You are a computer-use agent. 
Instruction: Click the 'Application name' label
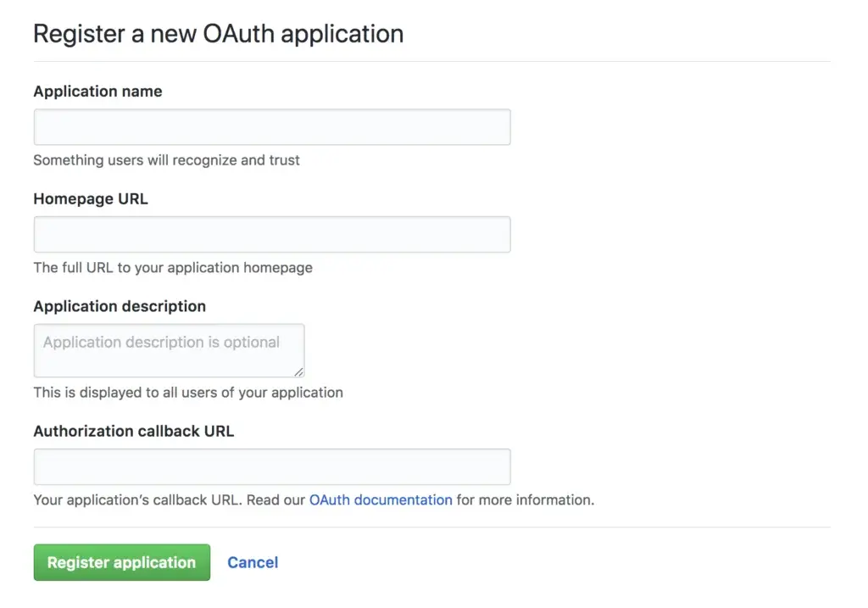[97, 92]
